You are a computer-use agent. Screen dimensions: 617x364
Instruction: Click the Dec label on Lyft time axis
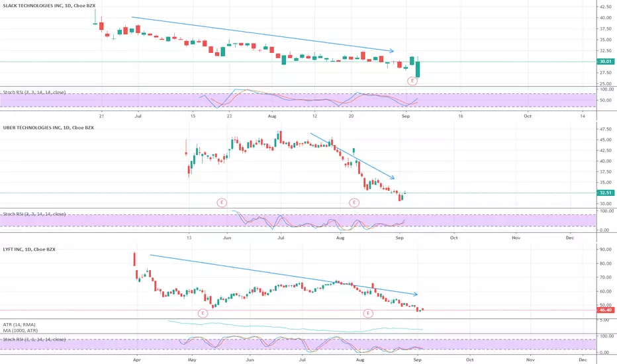point(583,359)
